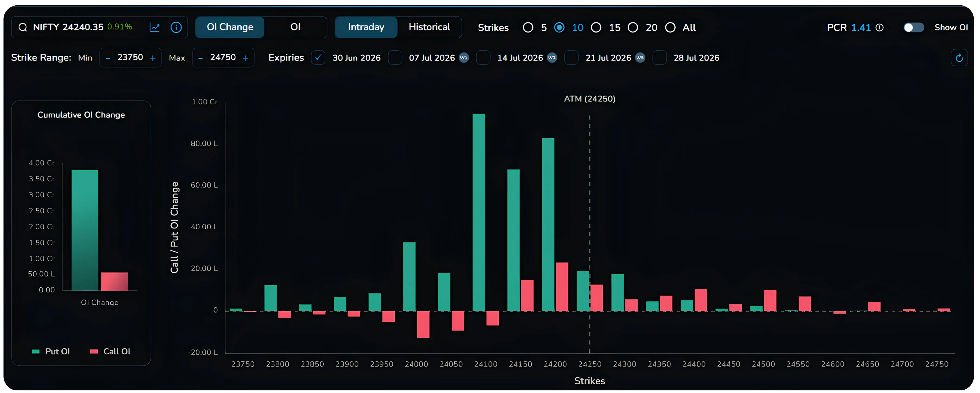Screen dimensions: 980x393
Task: Click the W1 badge next to 07 Jul 2026
Action: click(464, 58)
